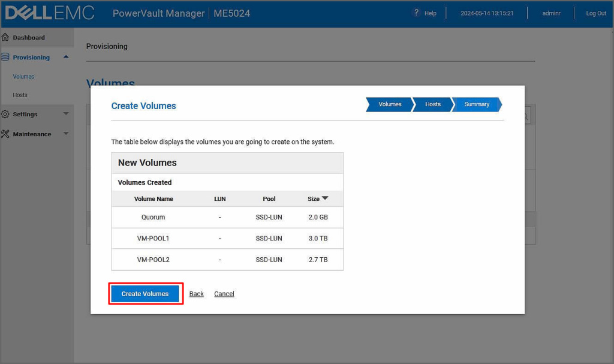Viewport: 614px width, 364px height.
Task: Cancel the Create Volumes wizard
Action: pyautogui.click(x=224, y=294)
